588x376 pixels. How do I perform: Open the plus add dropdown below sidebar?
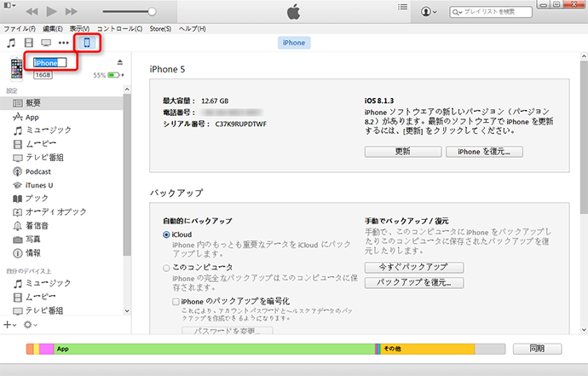(x=9, y=325)
